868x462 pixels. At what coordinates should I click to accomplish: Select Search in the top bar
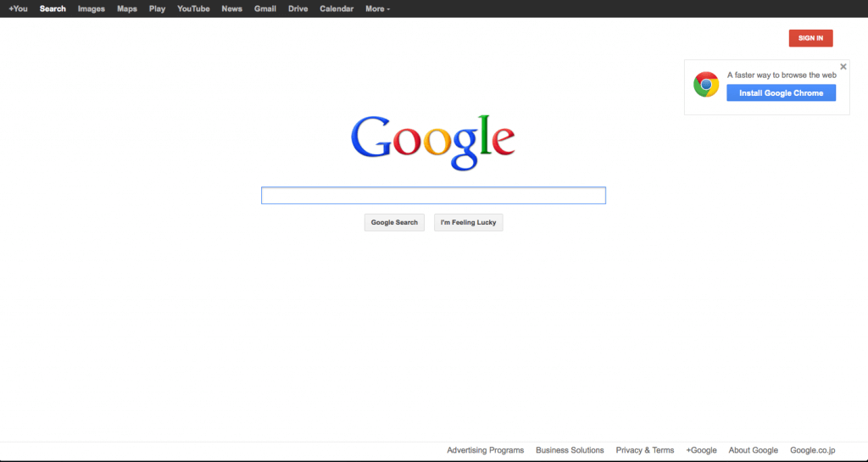[x=53, y=8]
